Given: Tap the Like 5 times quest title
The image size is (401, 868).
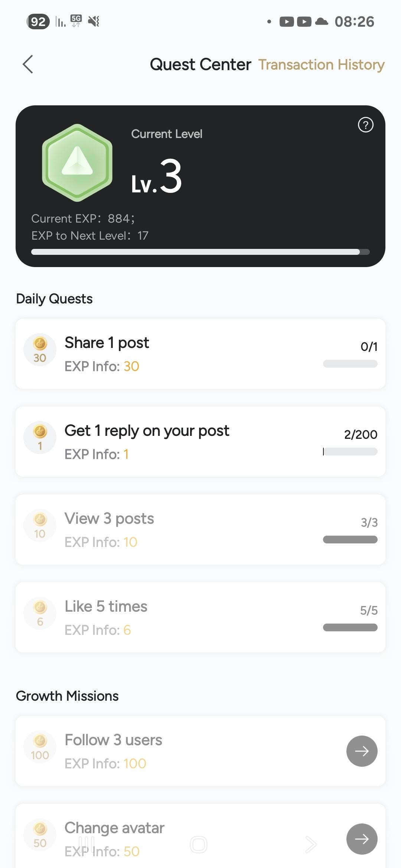Looking at the screenshot, I should (106, 606).
